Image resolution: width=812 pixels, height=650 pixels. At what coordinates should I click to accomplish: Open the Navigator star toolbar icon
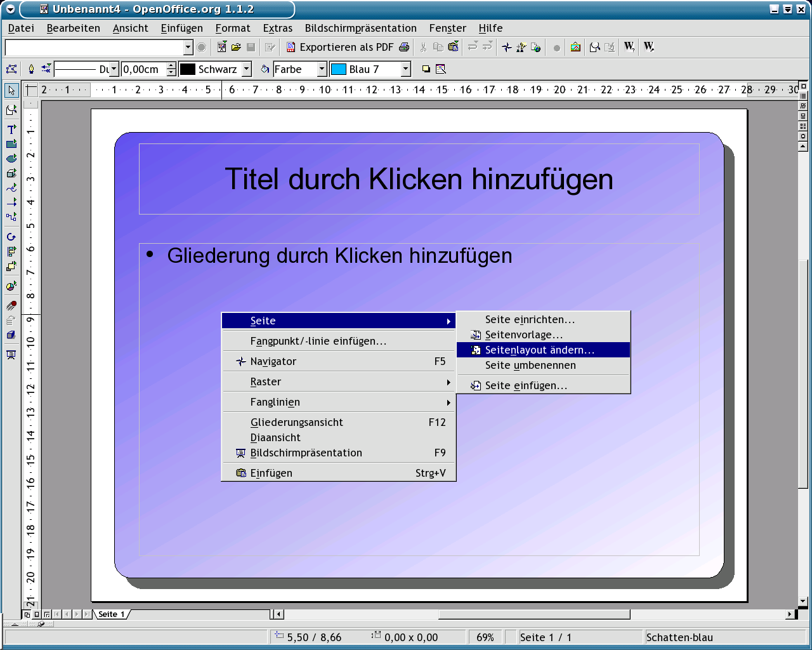[x=506, y=47]
